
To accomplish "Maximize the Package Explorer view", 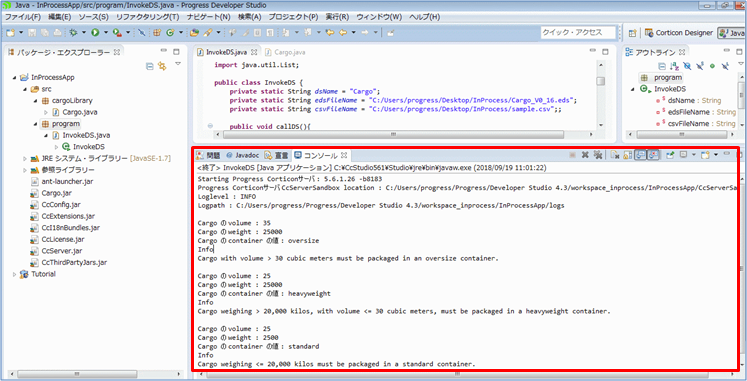I will 176,52.
